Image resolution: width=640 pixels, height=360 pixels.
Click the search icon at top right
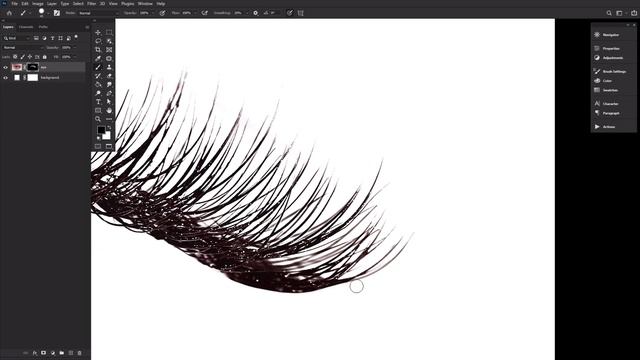coord(609,13)
